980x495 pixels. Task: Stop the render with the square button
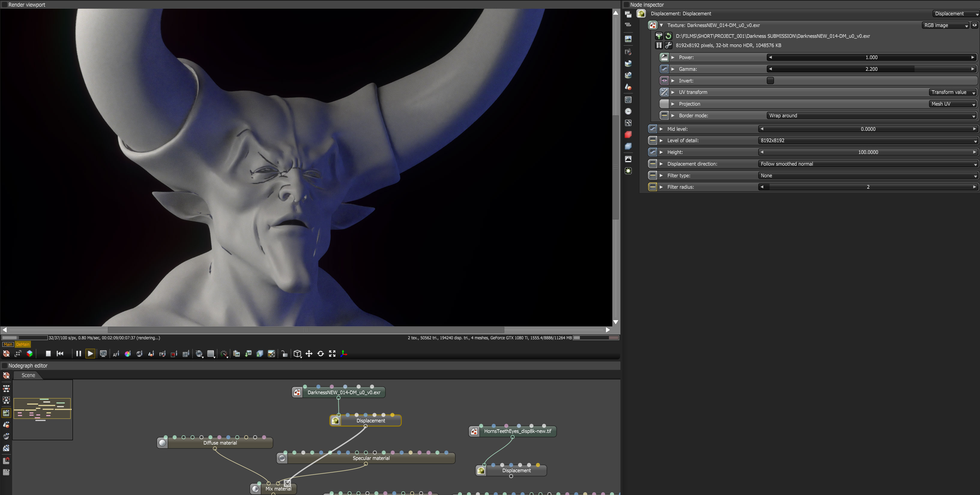48,354
